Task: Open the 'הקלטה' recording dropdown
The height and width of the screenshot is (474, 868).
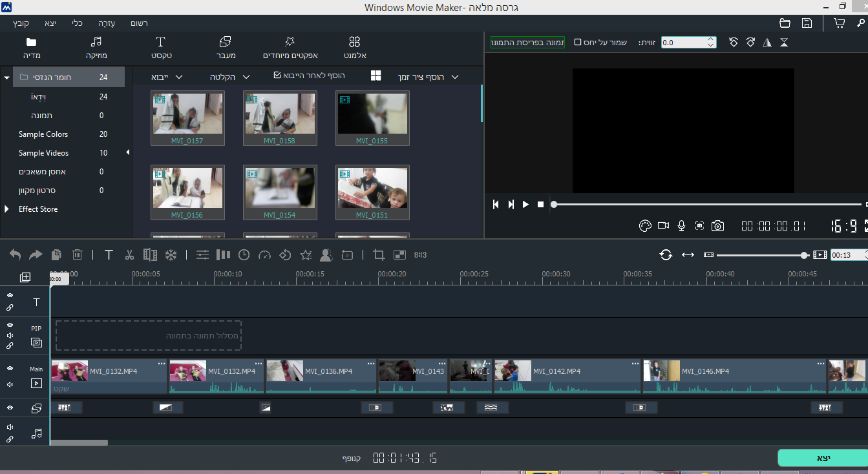Action: 229,77
